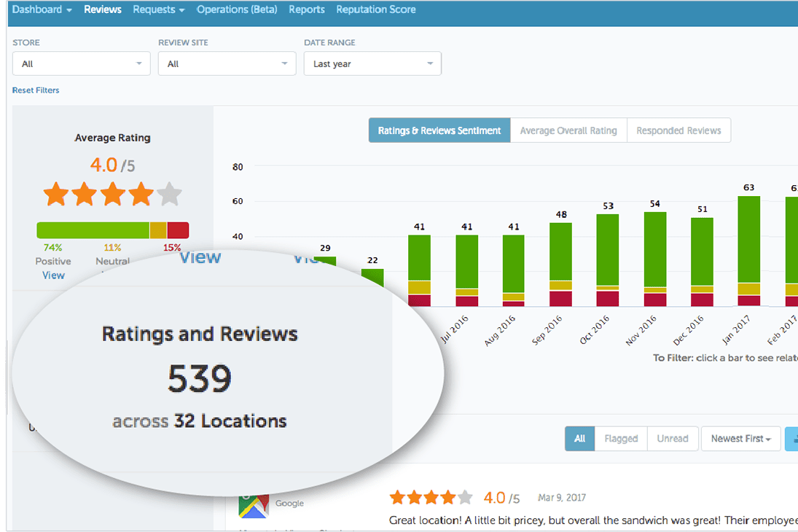The height and width of the screenshot is (532, 798).
Task: Click the Reset Filters link
Action: [36, 90]
